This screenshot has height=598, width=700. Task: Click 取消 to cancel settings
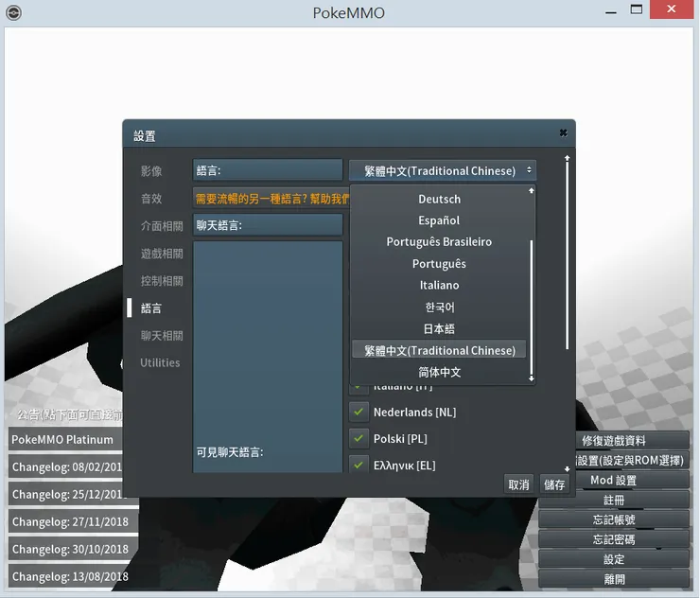518,484
